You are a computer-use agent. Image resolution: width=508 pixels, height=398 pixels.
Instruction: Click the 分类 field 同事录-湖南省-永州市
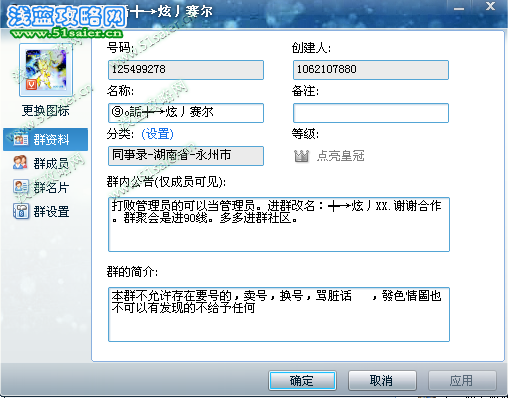point(186,156)
